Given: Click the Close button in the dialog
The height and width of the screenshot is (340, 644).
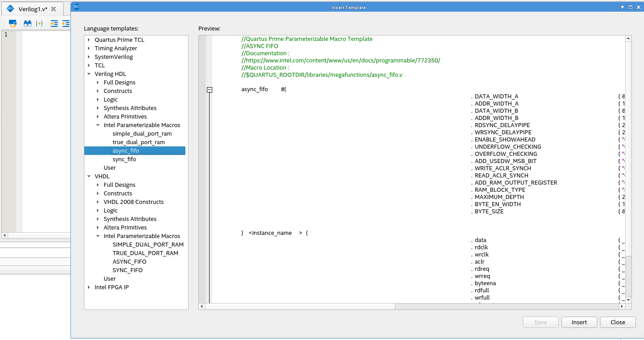Looking at the screenshot, I should 618,322.
